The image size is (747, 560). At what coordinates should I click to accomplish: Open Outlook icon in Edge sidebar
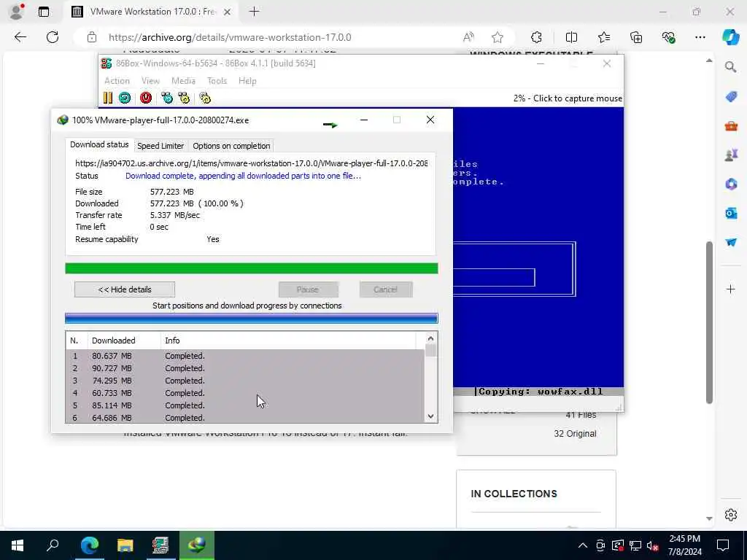click(x=731, y=213)
